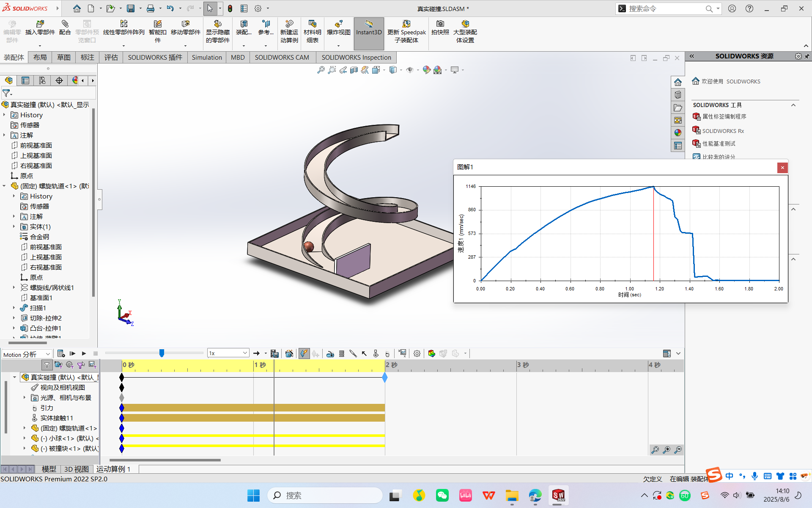Select the Spring tool in MotionManager toolbar
Image resolution: width=812 pixels, height=508 pixels.
coord(341,353)
